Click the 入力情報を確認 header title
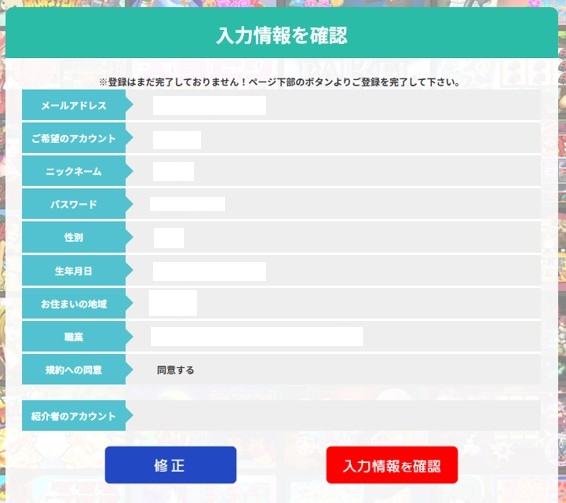Viewport: 566px width, 503px height. point(282,35)
